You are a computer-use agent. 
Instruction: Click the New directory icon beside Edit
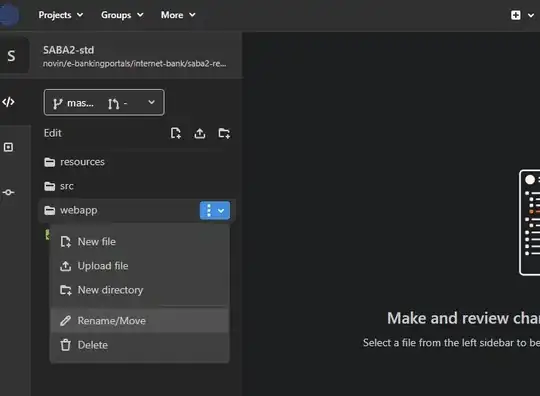click(x=224, y=133)
